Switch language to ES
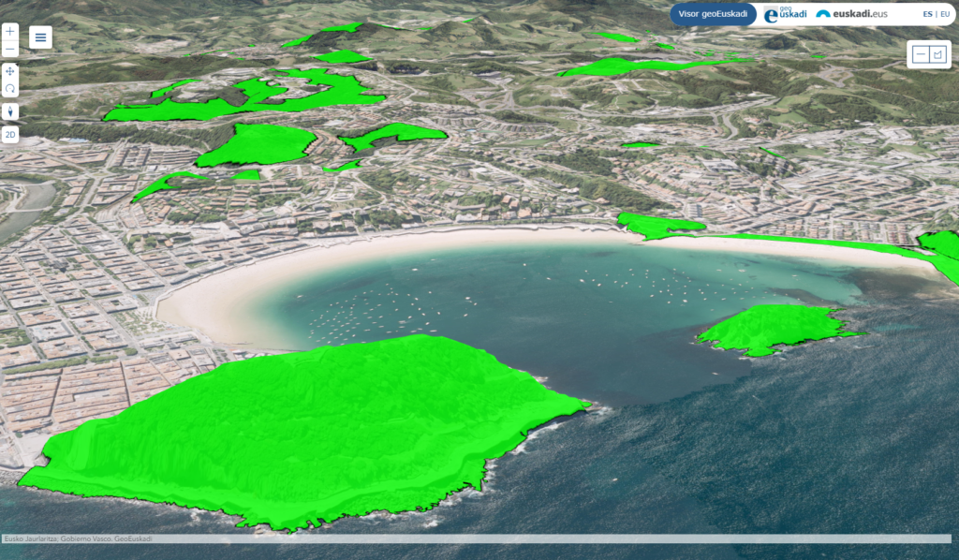This screenshot has width=959, height=560. pos(927,14)
